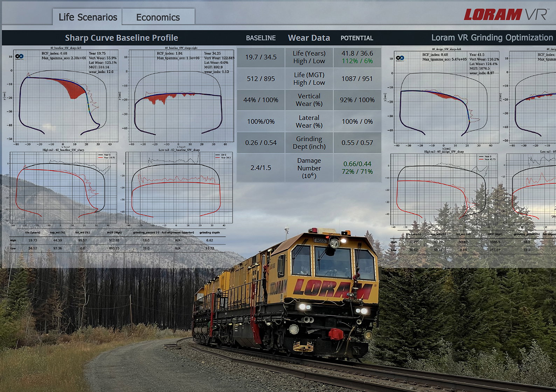Click lateral wear value '99.57' in baseline table
The height and width of the screenshot is (392, 556).
click(82, 240)
